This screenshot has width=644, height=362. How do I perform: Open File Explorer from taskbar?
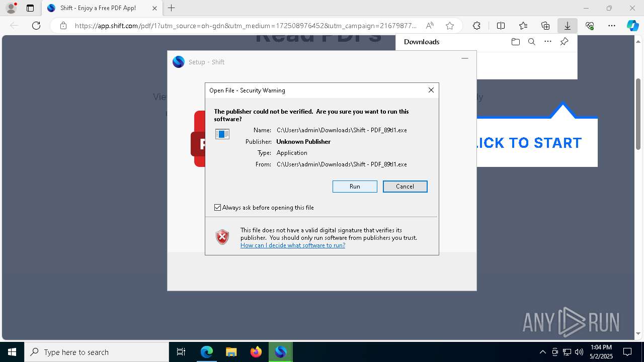(x=231, y=352)
